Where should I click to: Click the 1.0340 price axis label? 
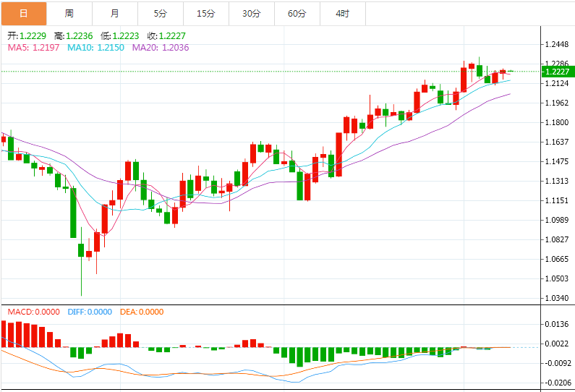click(557, 298)
